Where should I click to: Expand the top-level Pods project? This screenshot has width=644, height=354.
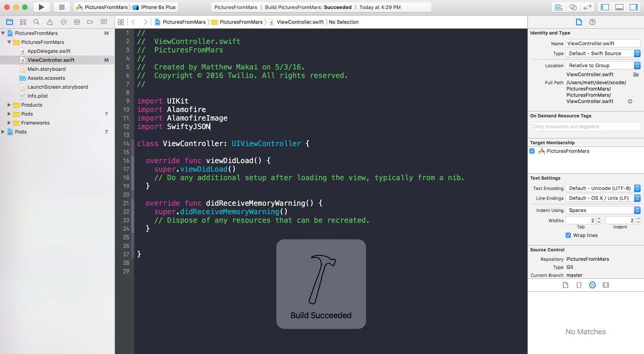(x=3, y=132)
